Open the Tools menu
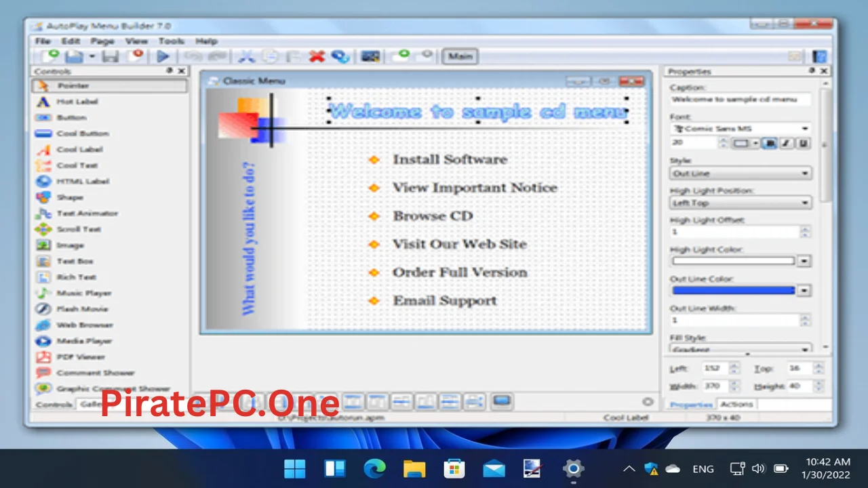Image resolution: width=868 pixels, height=488 pixels. pos(172,41)
